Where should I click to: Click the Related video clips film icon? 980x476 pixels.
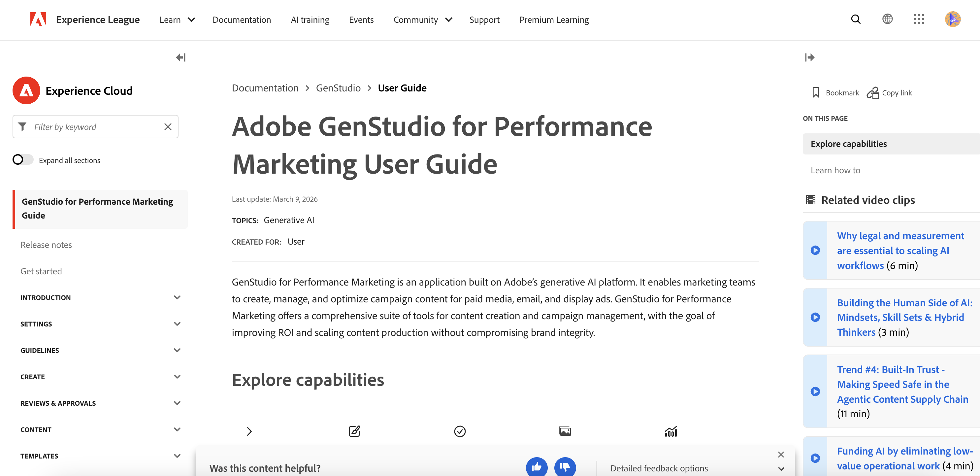point(811,200)
